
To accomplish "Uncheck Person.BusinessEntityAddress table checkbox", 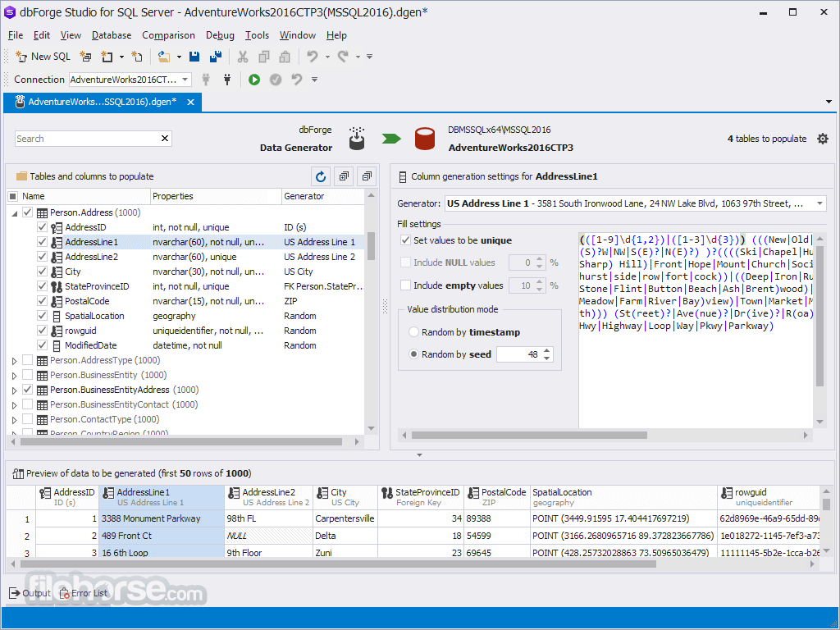I will pos(28,390).
